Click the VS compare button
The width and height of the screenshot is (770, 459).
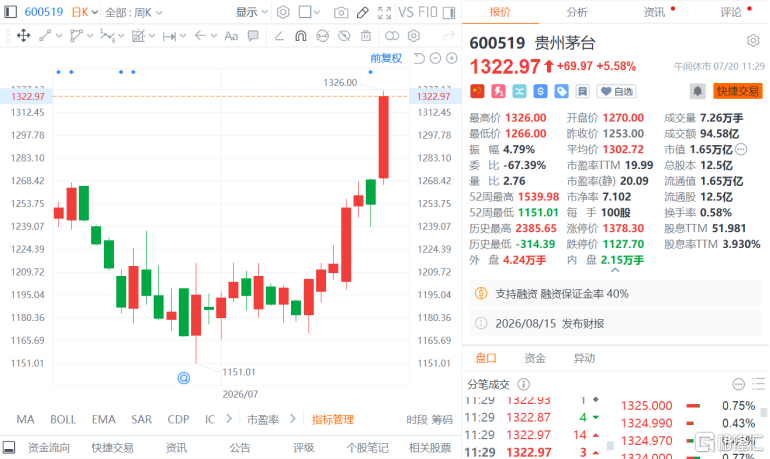[x=406, y=12]
